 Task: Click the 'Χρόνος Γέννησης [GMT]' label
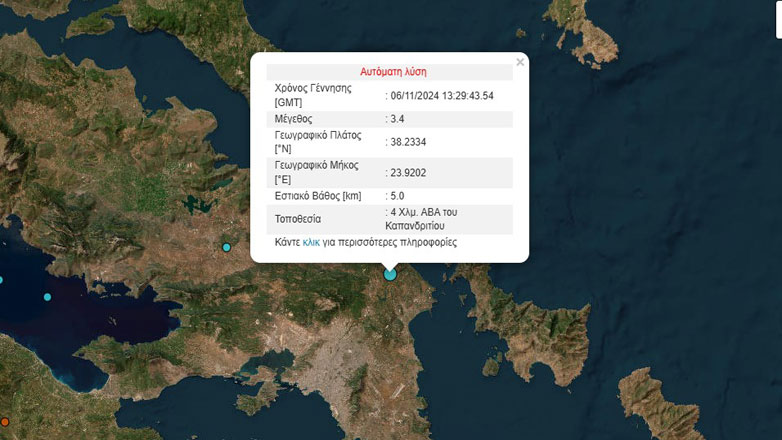tap(313, 95)
